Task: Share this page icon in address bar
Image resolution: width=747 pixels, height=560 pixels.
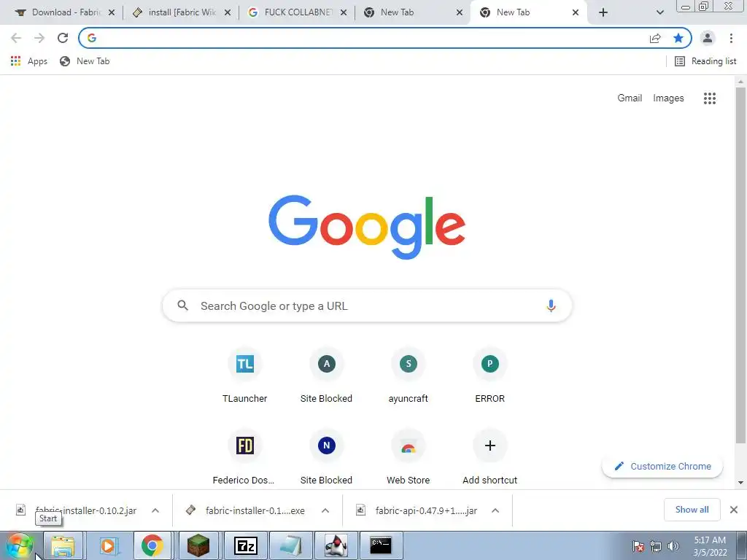Action: click(x=655, y=38)
